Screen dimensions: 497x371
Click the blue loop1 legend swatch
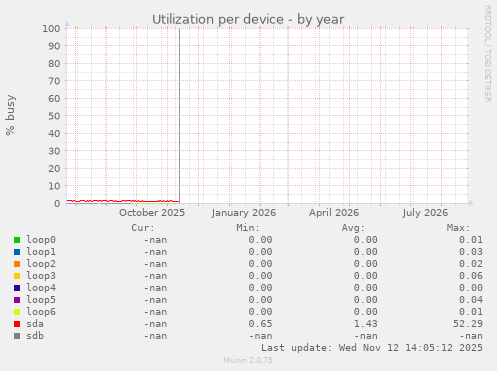point(17,252)
